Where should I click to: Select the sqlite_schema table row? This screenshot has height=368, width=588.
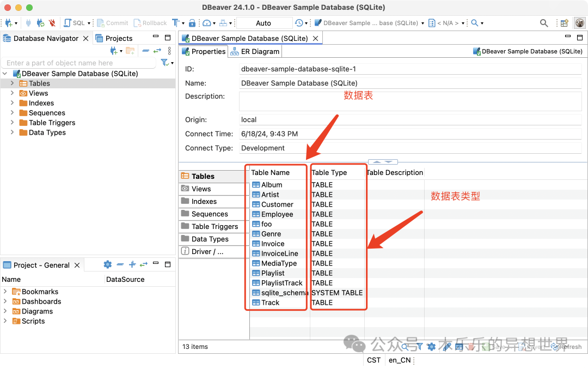pyautogui.click(x=285, y=293)
